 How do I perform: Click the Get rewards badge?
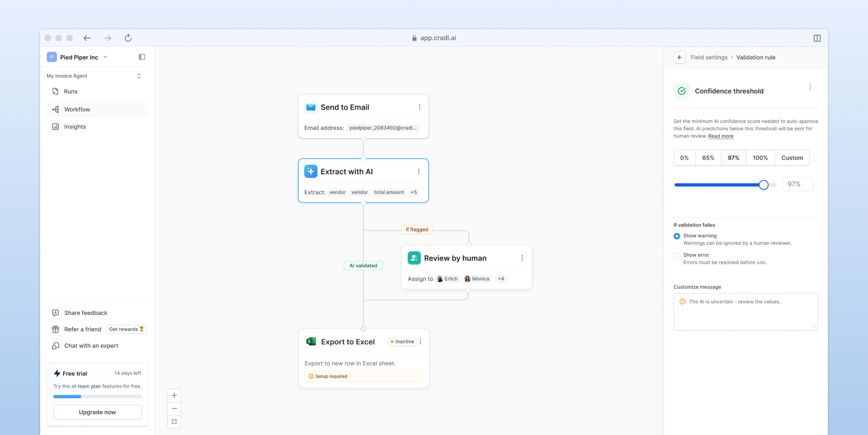[127, 329]
